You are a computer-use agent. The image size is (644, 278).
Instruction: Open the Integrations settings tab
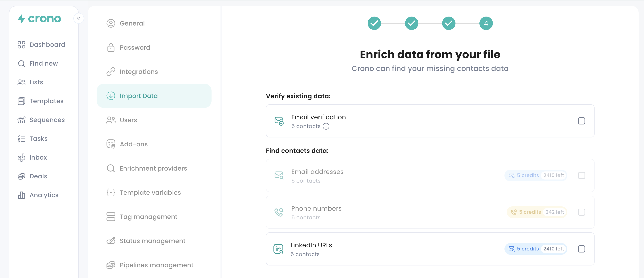138,72
